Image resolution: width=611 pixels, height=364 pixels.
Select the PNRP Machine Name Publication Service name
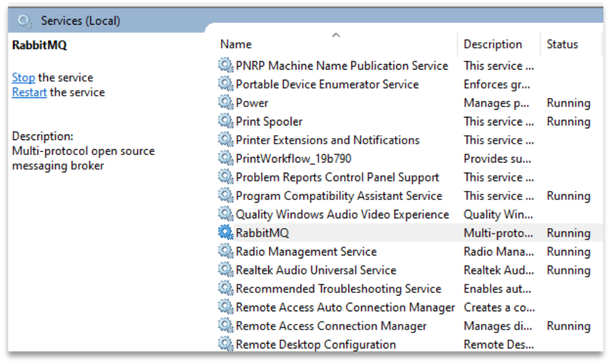[x=341, y=65]
